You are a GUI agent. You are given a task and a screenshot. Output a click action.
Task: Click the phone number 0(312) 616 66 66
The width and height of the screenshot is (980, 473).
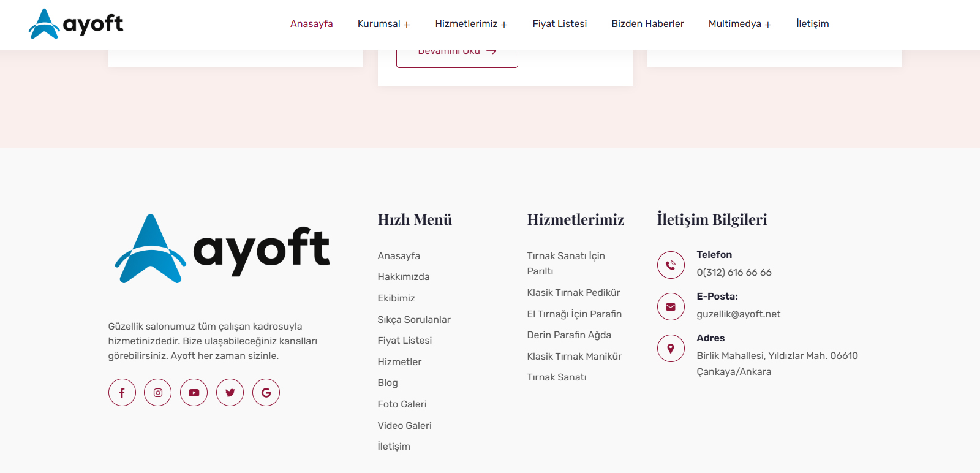pos(734,273)
